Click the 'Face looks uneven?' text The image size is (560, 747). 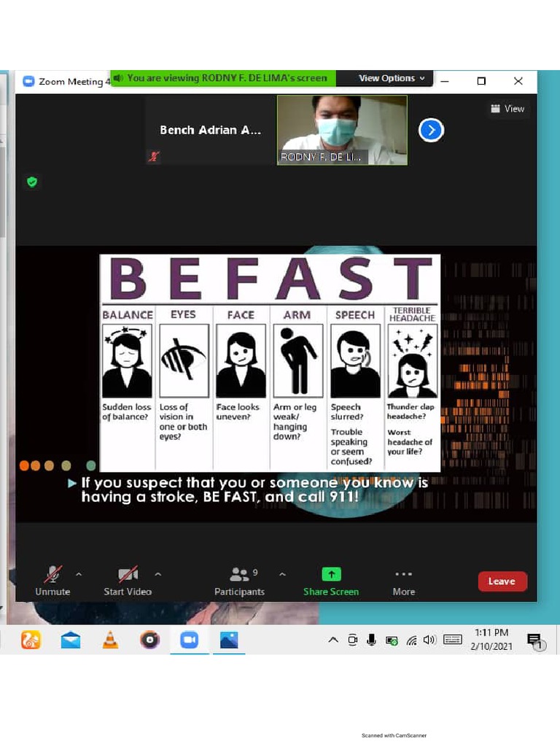click(238, 411)
